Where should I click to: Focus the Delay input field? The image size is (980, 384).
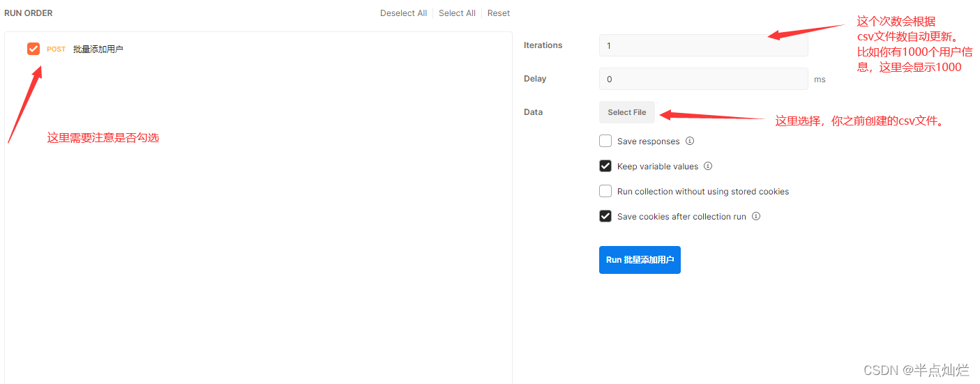click(703, 79)
